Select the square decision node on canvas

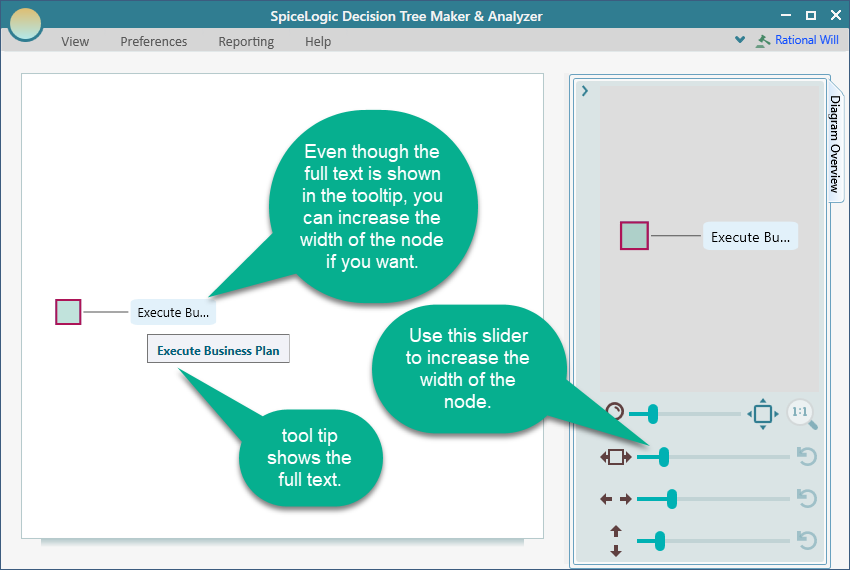click(68, 312)
